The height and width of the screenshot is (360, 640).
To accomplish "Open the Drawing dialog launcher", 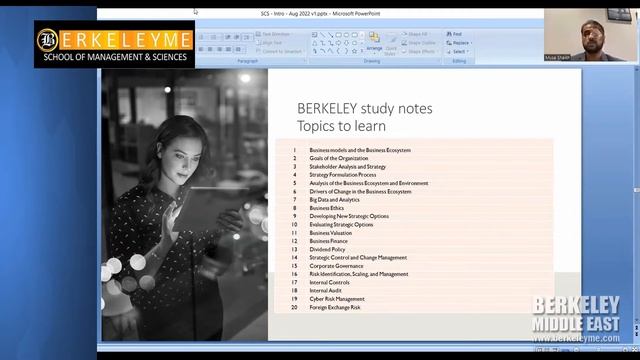I will pyautogui.click(x=439, y=61).
